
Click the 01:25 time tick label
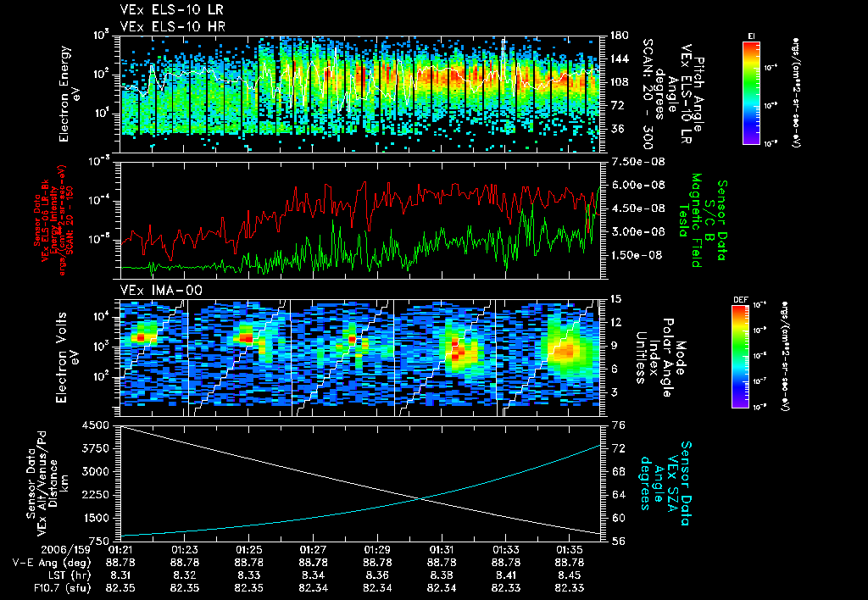(248, 550)
